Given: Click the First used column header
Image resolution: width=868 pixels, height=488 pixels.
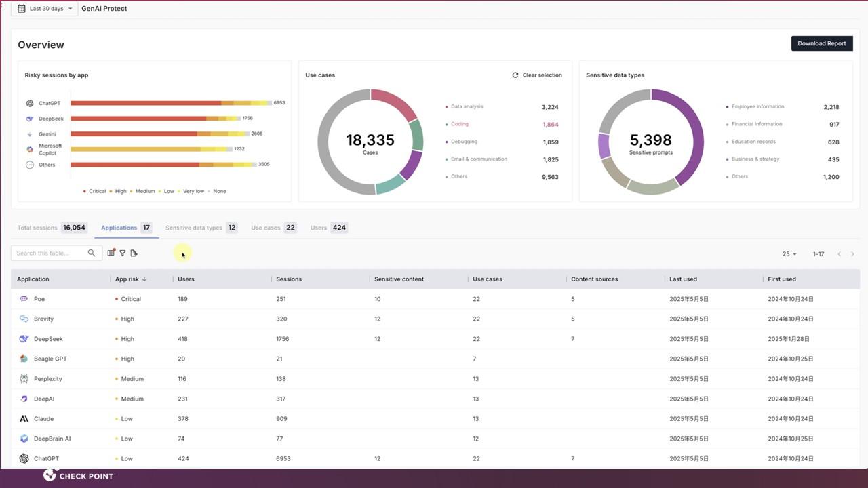Looking at the screenshot, I should (782, 279).
